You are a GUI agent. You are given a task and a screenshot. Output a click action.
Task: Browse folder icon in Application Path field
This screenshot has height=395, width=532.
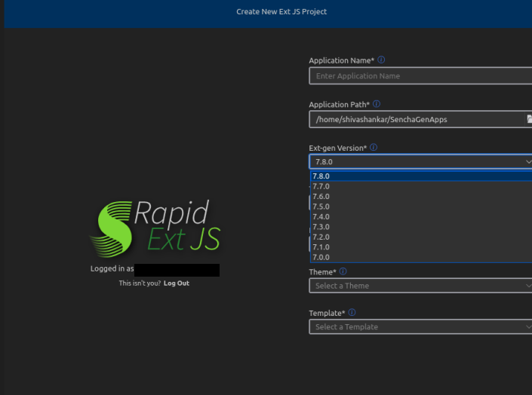pyautogui.click(x=529, y=119)
